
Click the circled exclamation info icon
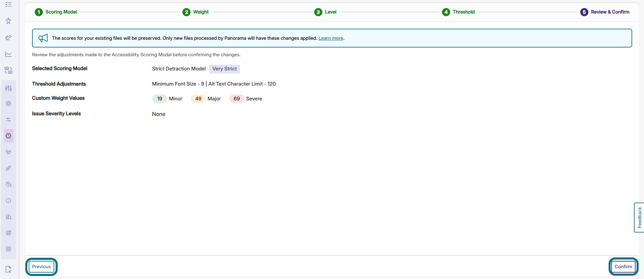tap(8, 200)
